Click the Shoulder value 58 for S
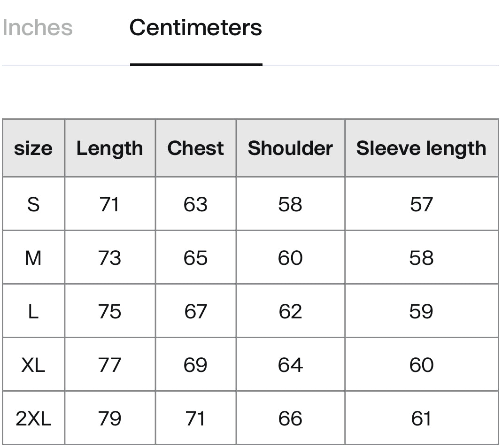Viewport: 502px width, 448px height. (x=290, y=204)
